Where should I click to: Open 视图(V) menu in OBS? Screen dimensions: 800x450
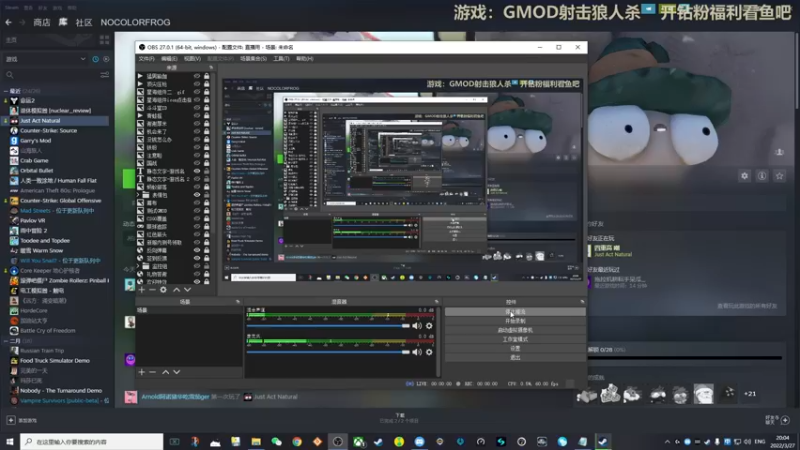point(192,59)
